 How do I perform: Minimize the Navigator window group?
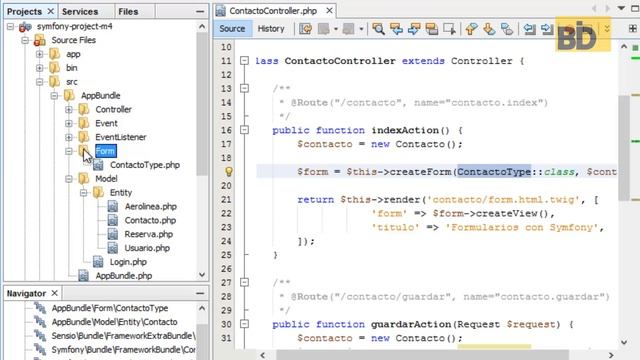pos(200,293)
